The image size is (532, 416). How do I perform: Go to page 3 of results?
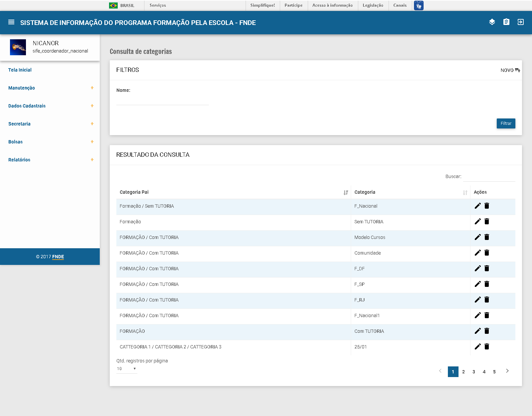pyautogui.click(x=474, y=372)
